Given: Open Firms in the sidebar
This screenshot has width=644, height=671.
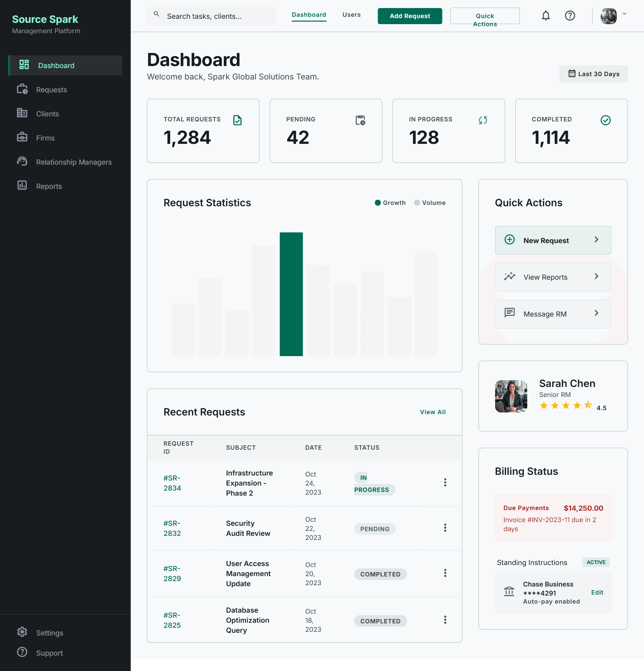Looking at the screenshot, I should tap(65, 137).
